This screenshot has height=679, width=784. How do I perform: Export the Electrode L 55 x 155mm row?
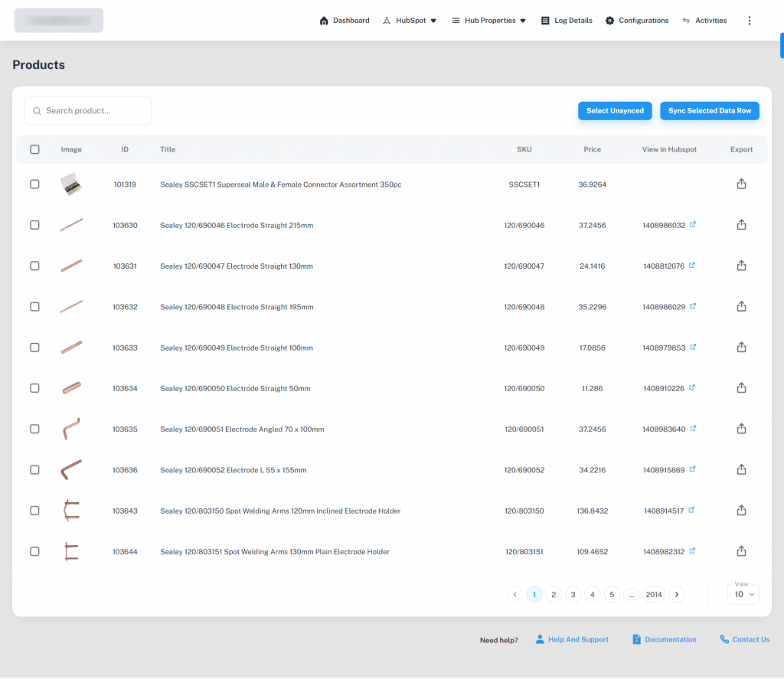pos(741,469)
